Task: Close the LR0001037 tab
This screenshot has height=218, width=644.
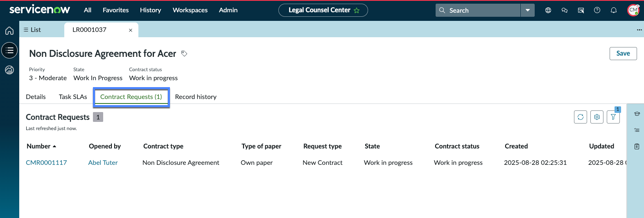Action: click(131, 30)
